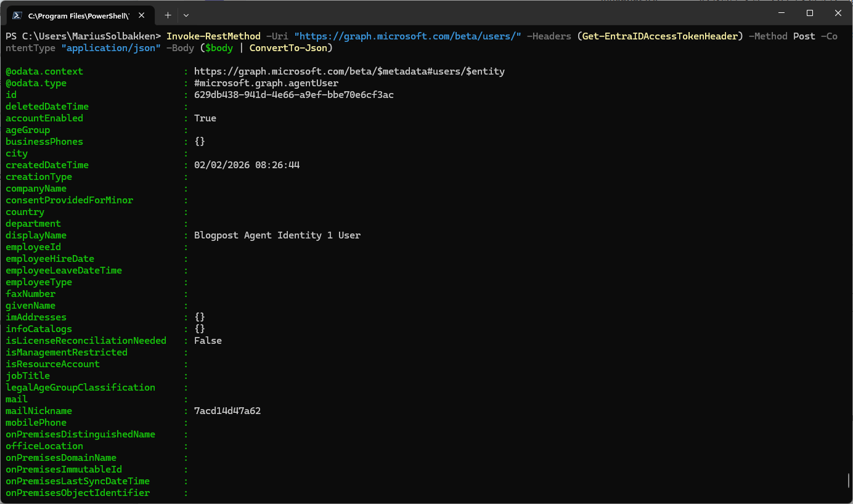This screenshot has height=504, width=853.
Task: Click the graph.microsoft.com users URI string
Action: (x=408, y=36)
